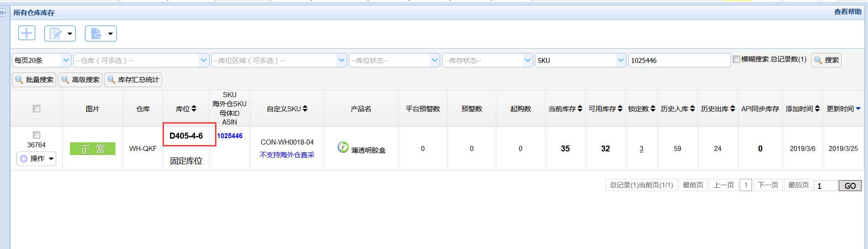This screenshot has width=868, height=249.
Task: Click 不支持海外仓直采 link
Action: click(287, 155)
